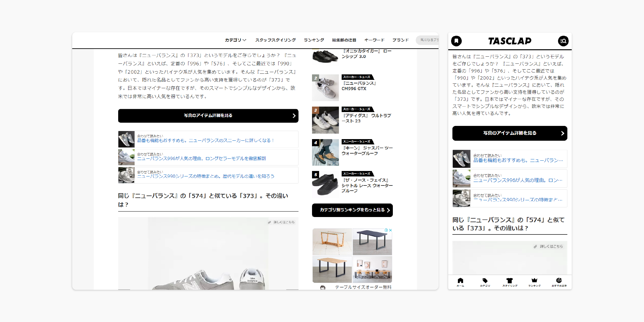This screenshot has width=644, height=322.
Task: Click rank 2 gray sneaker thumbnail
Action: pos(326,88)
